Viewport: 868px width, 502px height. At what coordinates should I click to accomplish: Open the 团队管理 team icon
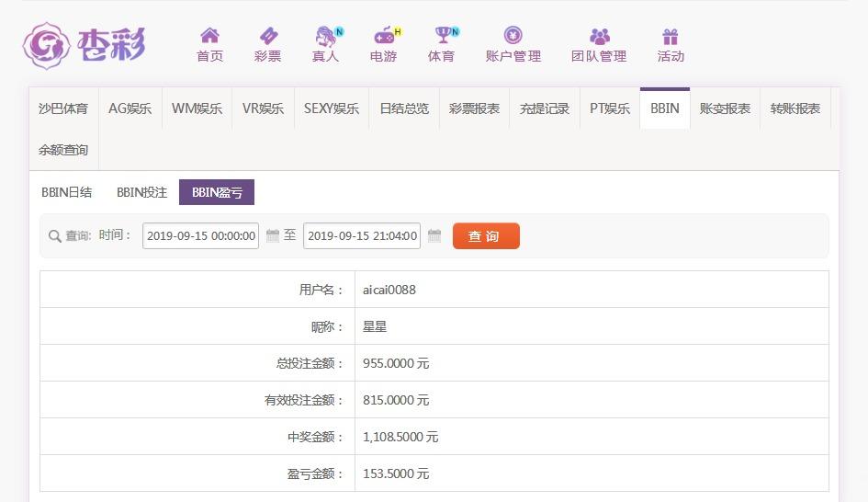(x=599, y=37)
